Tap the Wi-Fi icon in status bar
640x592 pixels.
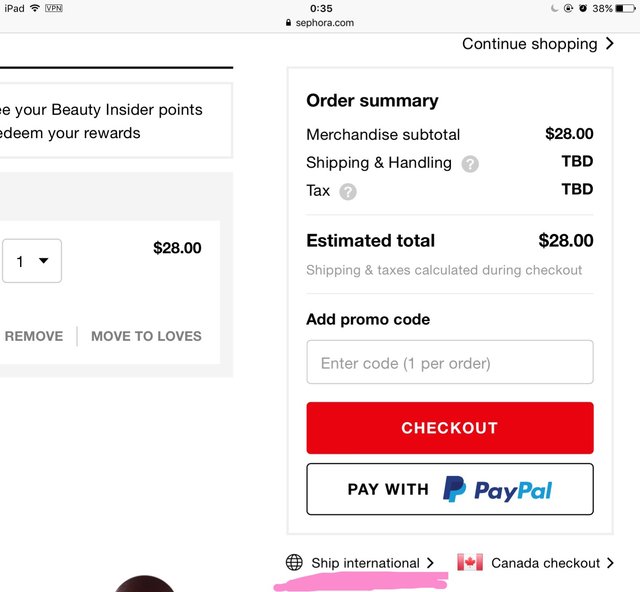[35, 8]
